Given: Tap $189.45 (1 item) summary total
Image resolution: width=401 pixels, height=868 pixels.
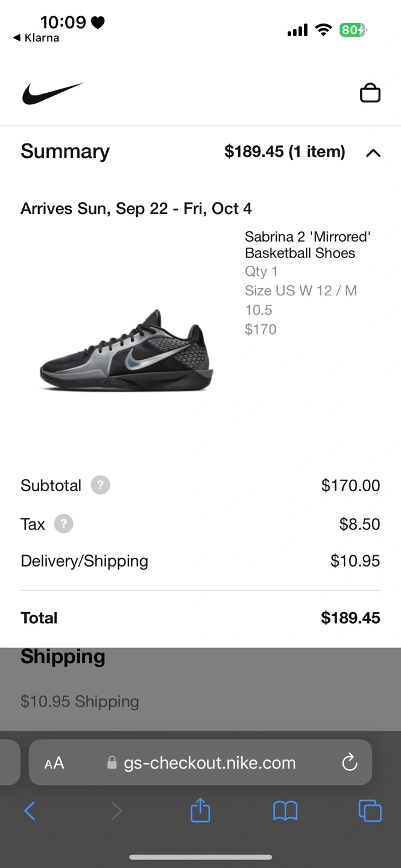Looking at the screenshot, I should (x=285, y=152).
